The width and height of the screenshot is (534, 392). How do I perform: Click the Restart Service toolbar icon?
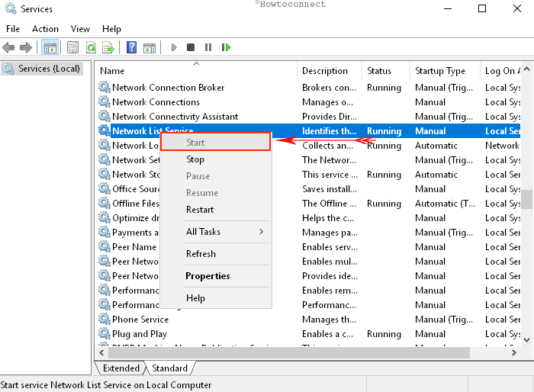pyautogui.click(x=226, y=47)
